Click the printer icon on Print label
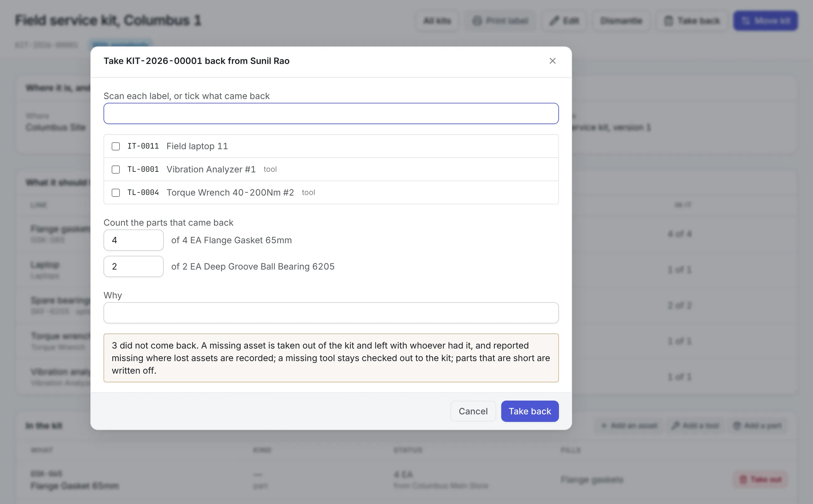 coord(477,21)
